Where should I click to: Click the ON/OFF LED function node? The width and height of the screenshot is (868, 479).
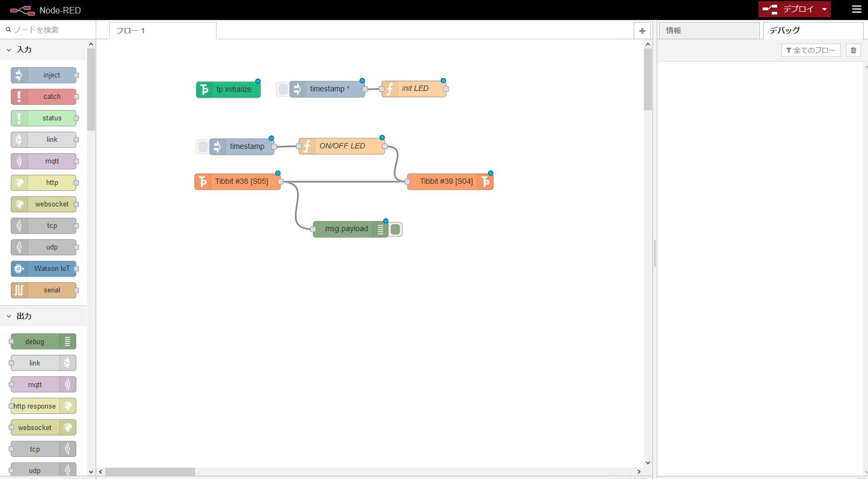pos(342,146)
